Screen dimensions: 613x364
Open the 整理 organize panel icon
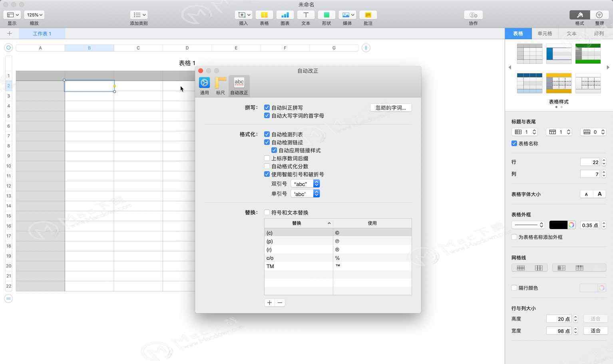coord(599,15)
